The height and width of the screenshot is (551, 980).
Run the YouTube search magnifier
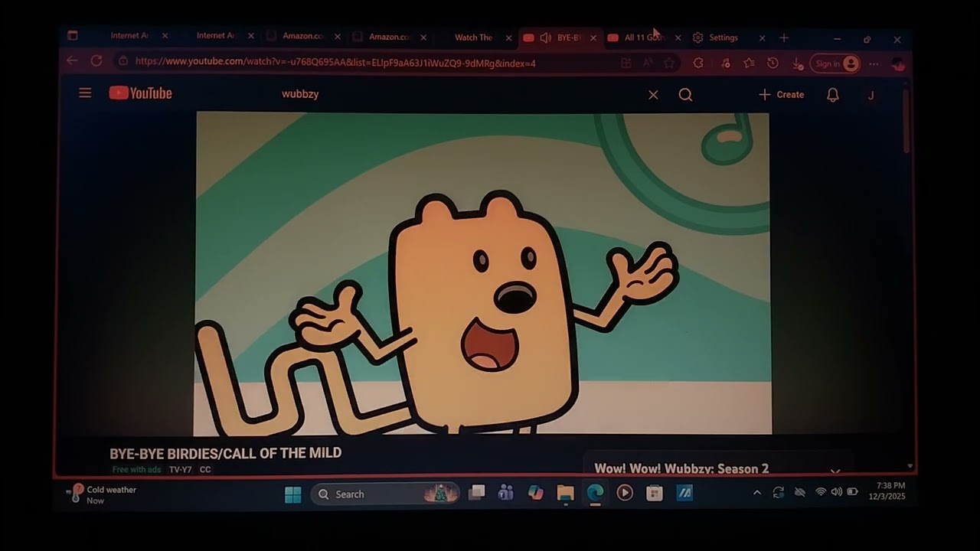(685, 95)
